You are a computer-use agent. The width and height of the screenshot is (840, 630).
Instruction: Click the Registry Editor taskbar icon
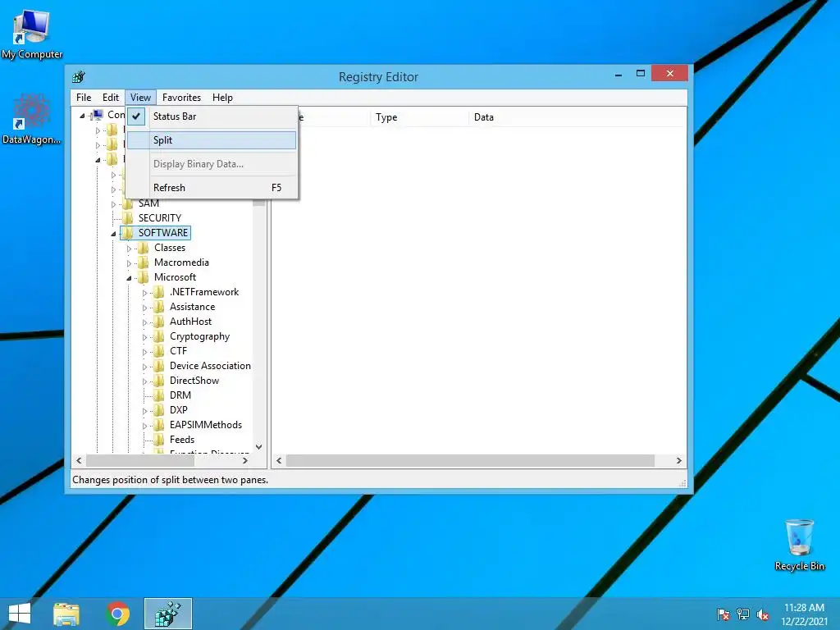pos(167,614)
